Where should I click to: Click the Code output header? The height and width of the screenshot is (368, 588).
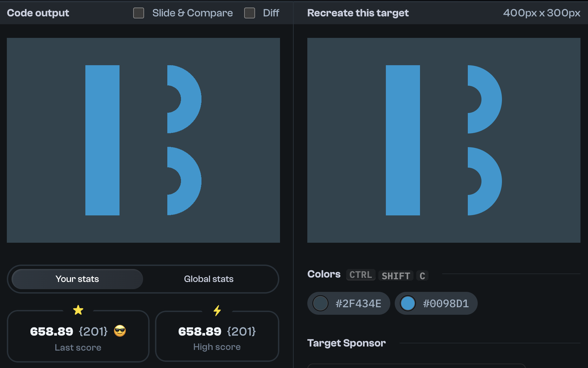(x=38, y=13)
